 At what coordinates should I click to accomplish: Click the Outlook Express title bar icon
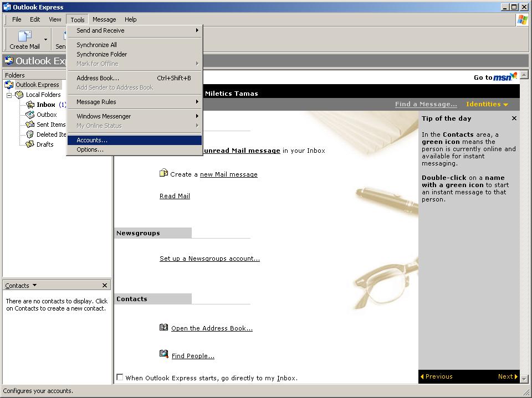[7, 7]
